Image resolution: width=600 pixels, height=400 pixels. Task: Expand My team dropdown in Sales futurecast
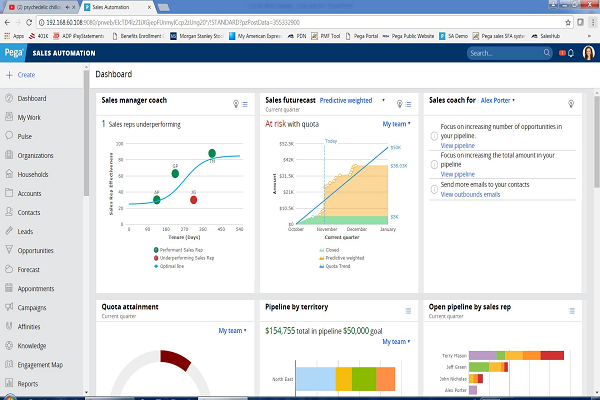coord(397,124)
